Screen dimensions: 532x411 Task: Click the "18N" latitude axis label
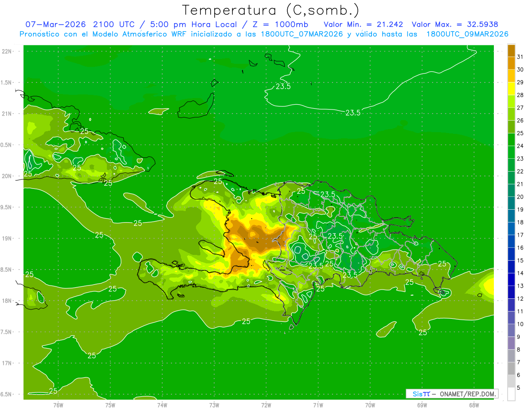click(x=7, y=301)
